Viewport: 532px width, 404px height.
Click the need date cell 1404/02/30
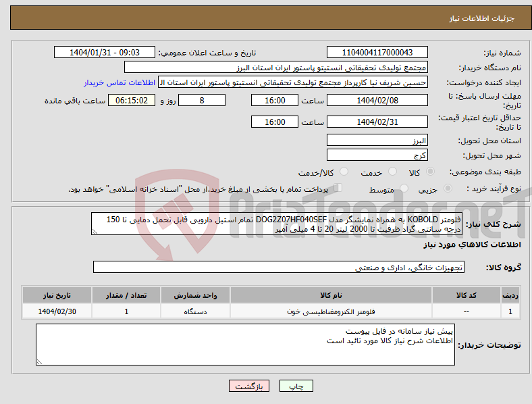[57, 311]
